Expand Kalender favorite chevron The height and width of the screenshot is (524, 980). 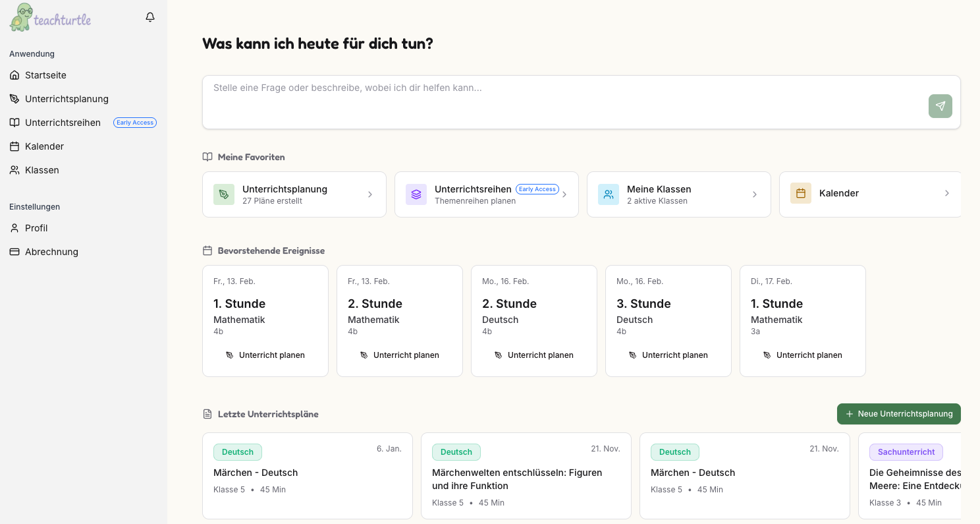coord(947,193)
